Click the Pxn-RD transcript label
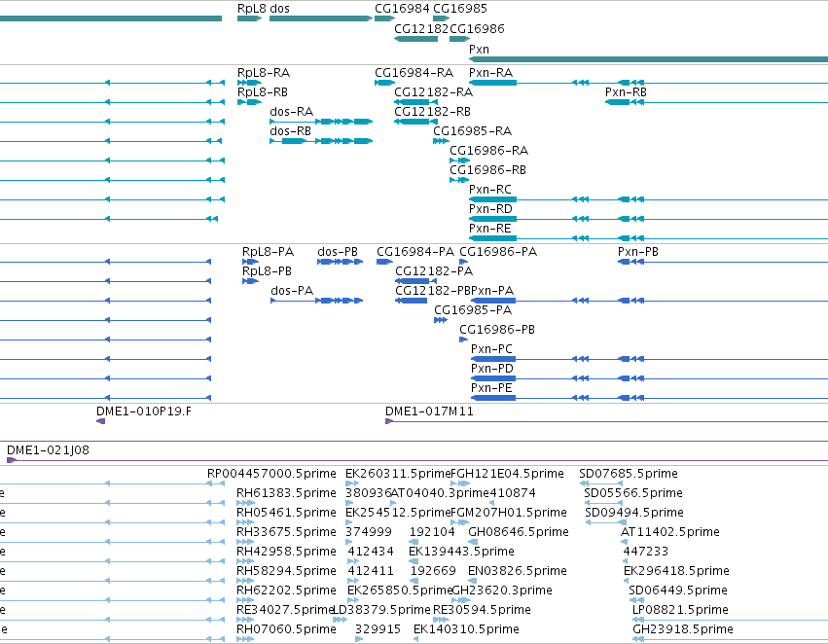This screenshot has height=644, width=828. point(490,208)
